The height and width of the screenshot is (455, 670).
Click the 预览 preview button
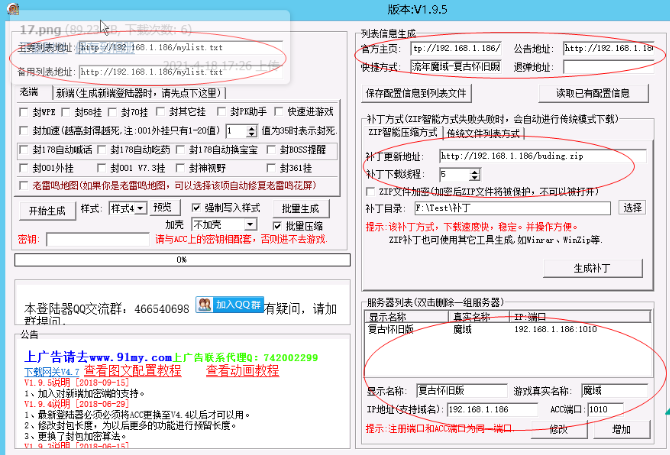[162, 208]
